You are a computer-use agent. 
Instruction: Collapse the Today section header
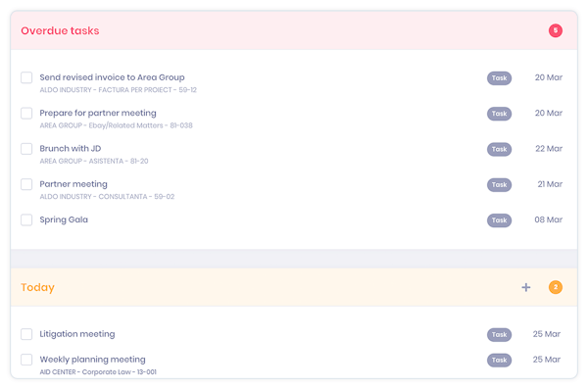pyautogui.click(x=294, y=287)
